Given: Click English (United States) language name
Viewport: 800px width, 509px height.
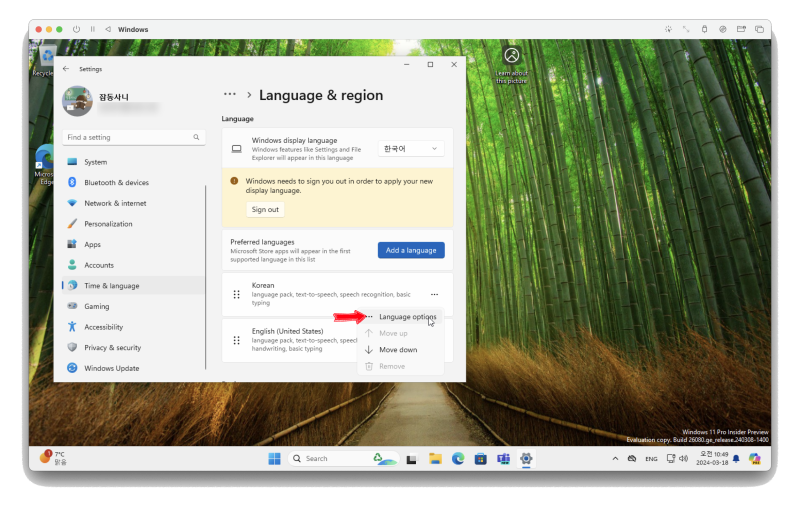Looking at the screenshot, I should [x=287, y=331].
